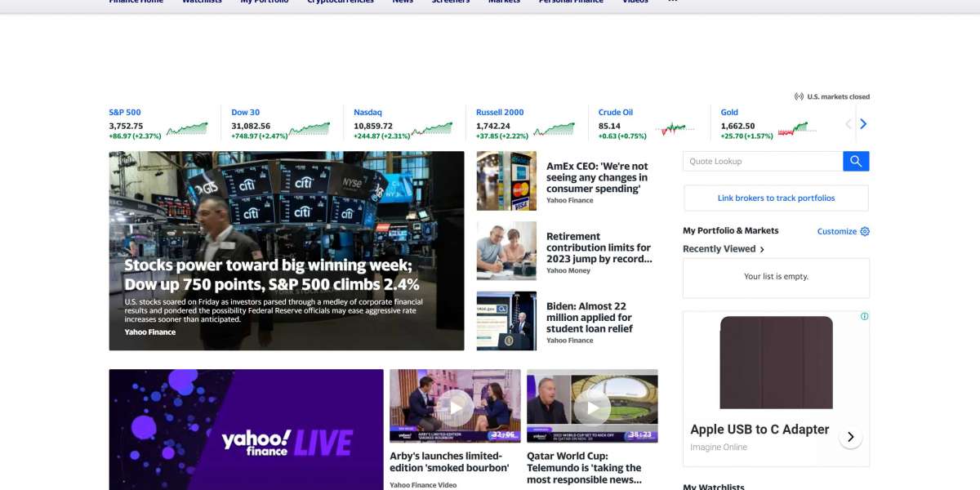Click the previous tickers left arrow
Image resolution: width=980 pixels, height=490 pixels.
(848, 124)
